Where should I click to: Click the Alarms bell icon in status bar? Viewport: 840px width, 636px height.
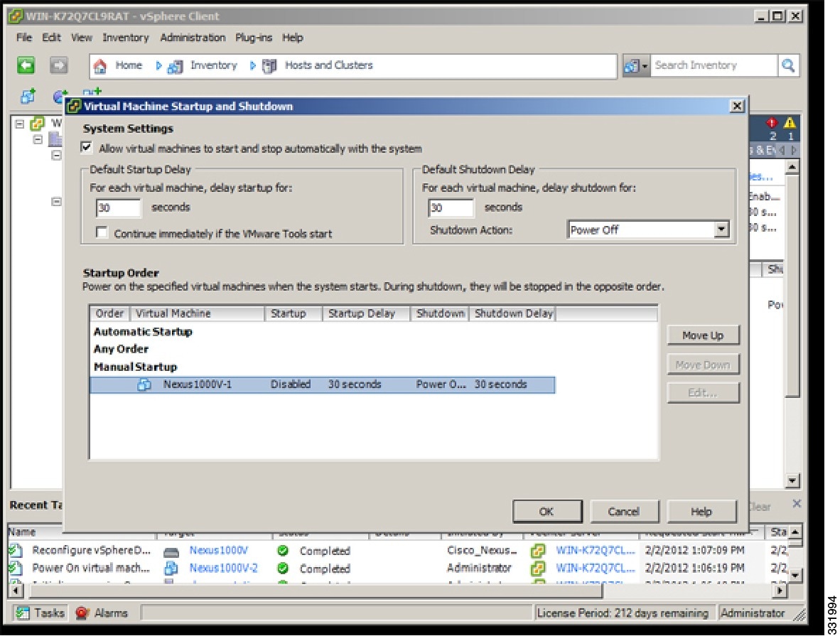82,613
